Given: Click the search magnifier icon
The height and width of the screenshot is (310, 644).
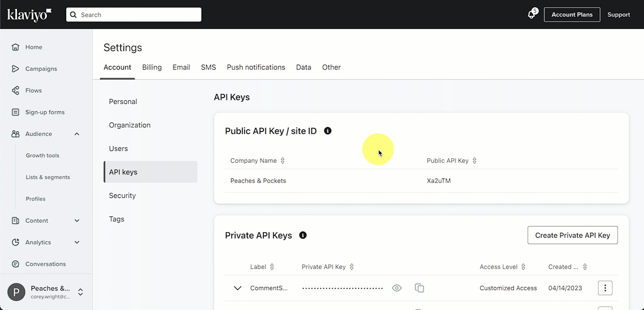Looking at the screenshot, I should (x=74, y=14).
